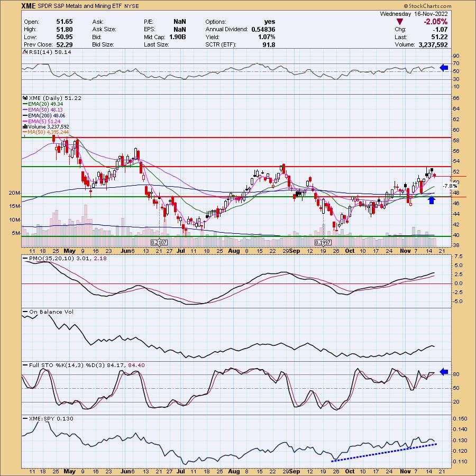Click the Ask Size: field label
The width and height of the screenshot is (476, 476).
(104, 29)
